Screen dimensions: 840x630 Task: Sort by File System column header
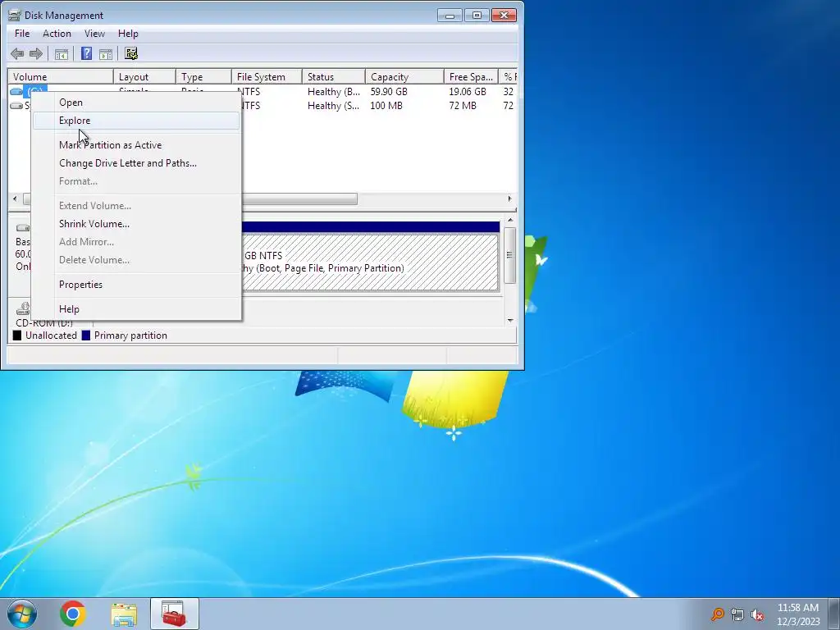pyautogui.click(x=267, y=76)
